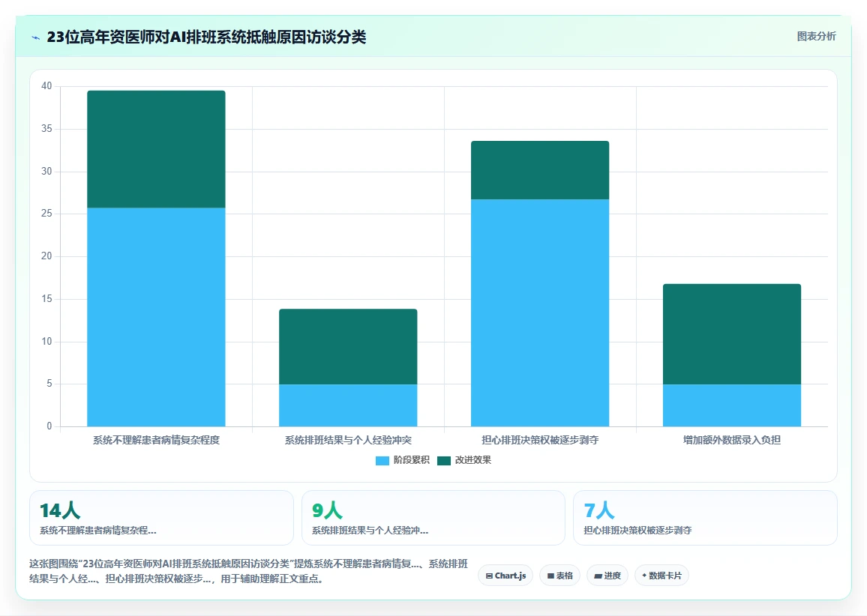Click the y-axis value 40
The width and height of the screenshot is (867, 616).
(46, 86)
